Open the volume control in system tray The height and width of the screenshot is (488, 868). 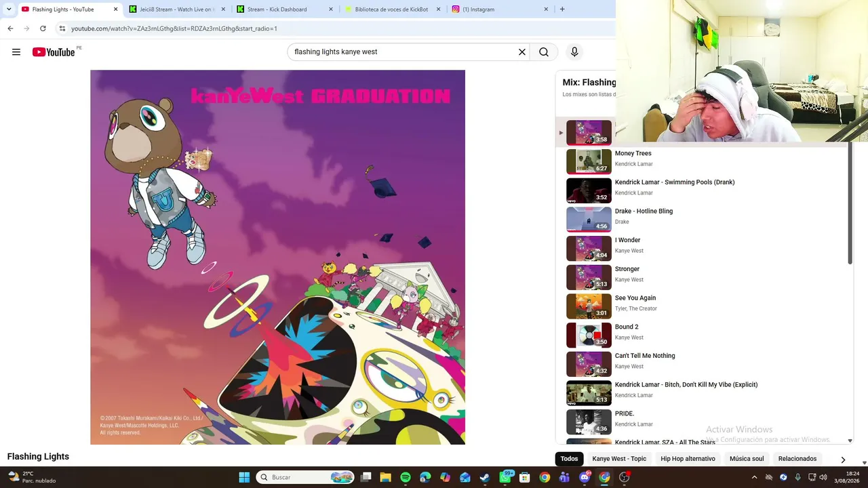pos(823,477)
